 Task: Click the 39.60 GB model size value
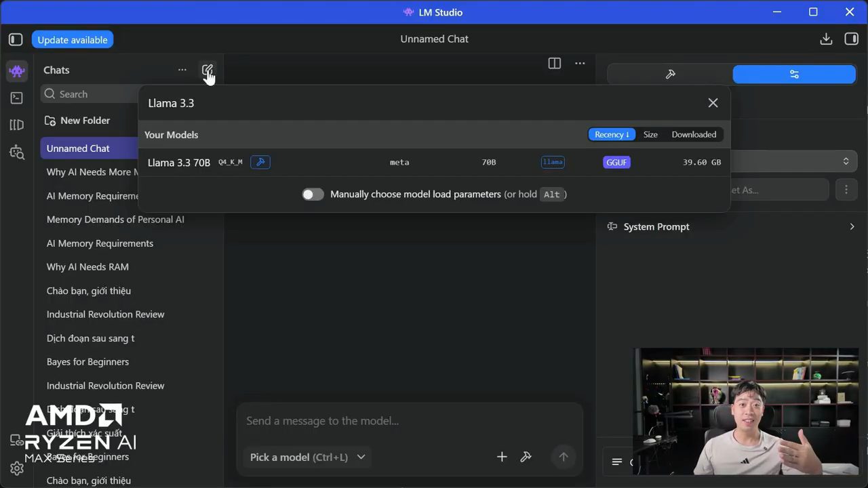[702, 162]
